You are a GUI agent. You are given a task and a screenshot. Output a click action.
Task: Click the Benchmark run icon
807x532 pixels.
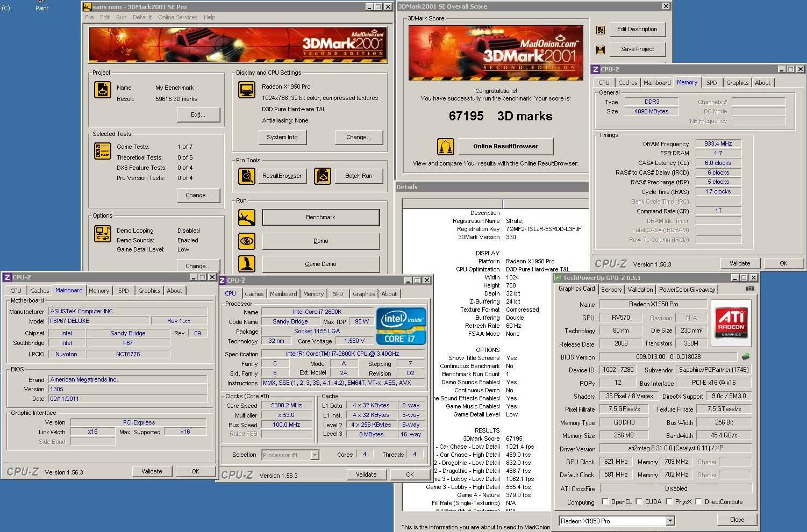(247, 217)
